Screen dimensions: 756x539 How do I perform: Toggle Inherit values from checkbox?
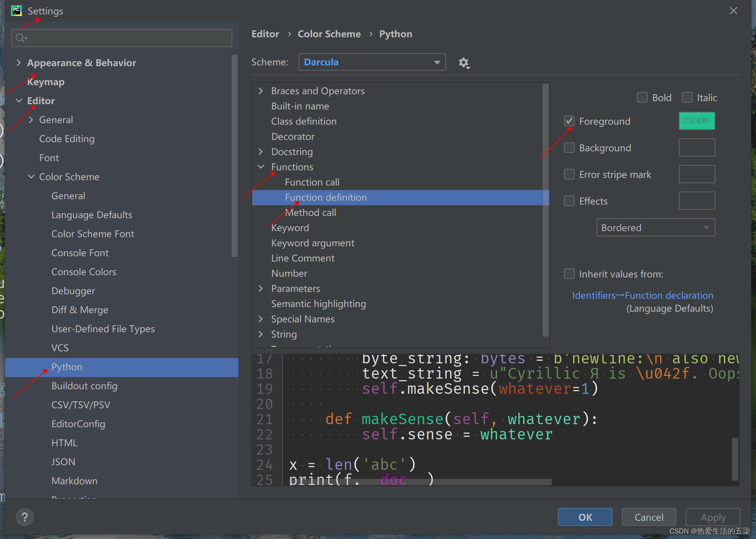pos(569,274)
